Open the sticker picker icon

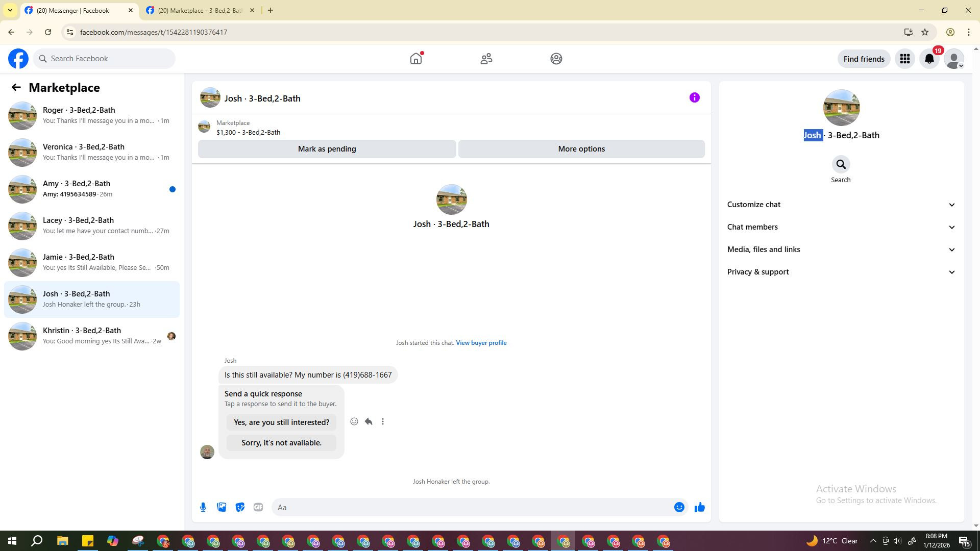tap(240, 507)
